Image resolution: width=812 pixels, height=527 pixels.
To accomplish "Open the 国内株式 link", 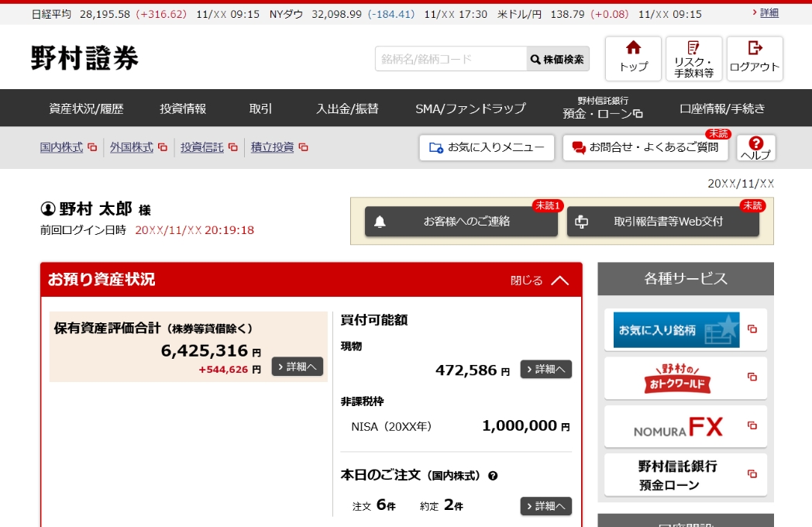I will click(x=62, y=148).
